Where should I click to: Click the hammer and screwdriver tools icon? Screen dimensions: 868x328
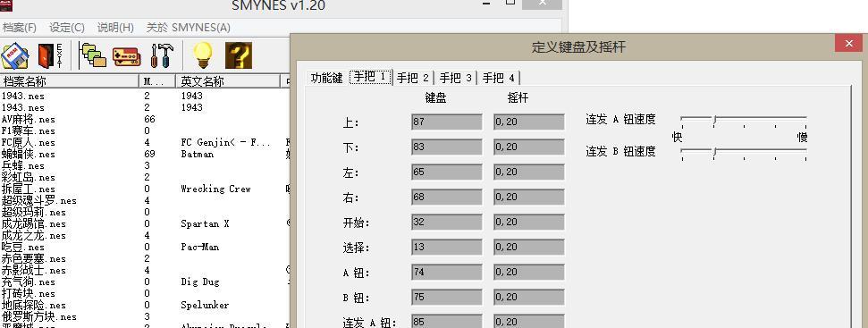pos(162,55)
